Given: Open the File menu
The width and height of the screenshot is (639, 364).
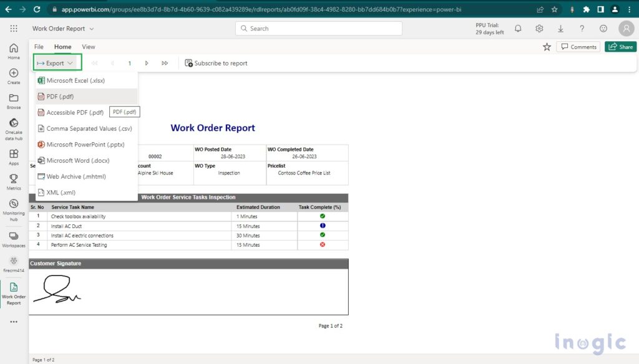Looking at the screenshot, I should tap(39, 47).
